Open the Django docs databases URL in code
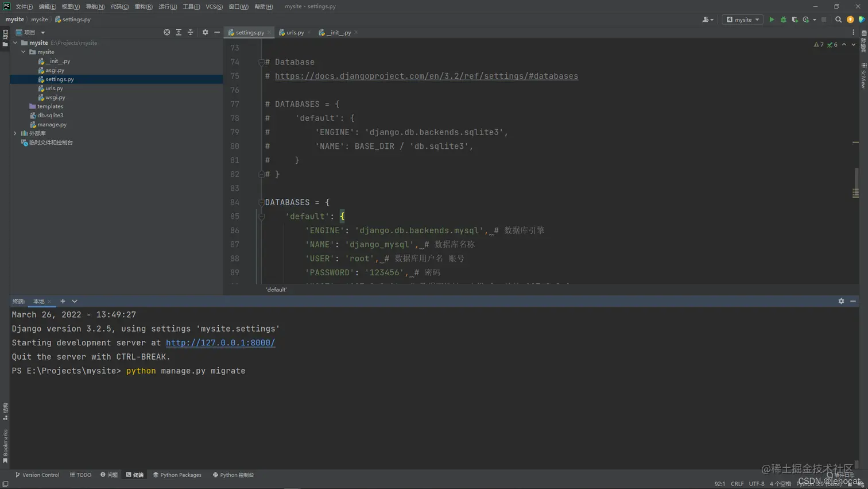The width and height of the screenshot is (868, 489). 427,76
